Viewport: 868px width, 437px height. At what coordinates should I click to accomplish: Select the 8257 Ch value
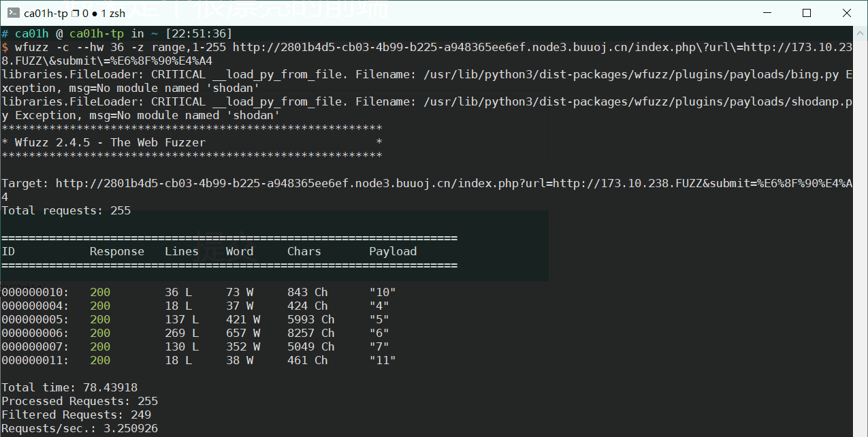[x=311, y=333]
